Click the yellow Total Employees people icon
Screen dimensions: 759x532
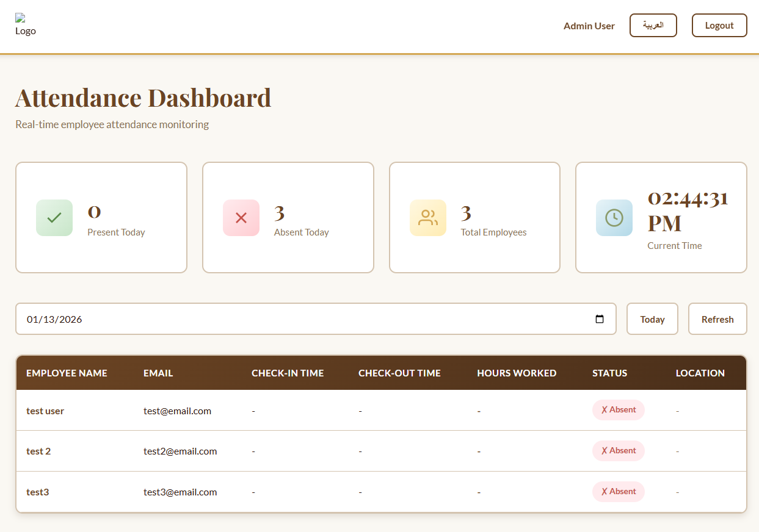tap(428, 218)
